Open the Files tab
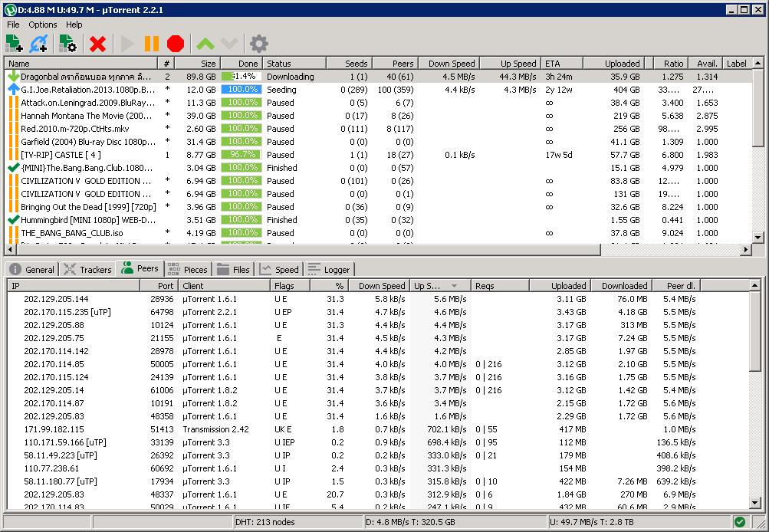This screenshot has width=769, height=532. [x=233, y=269]
